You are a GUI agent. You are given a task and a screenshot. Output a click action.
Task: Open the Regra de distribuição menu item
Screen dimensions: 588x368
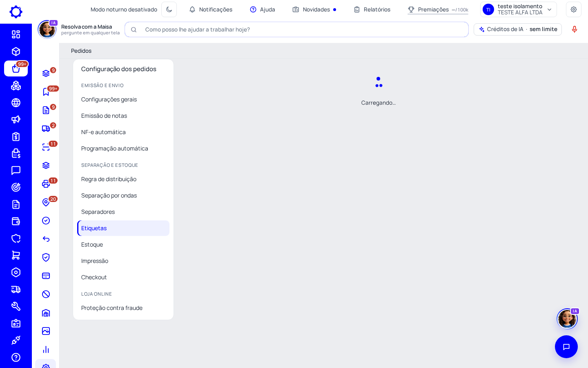click(123, 179)
